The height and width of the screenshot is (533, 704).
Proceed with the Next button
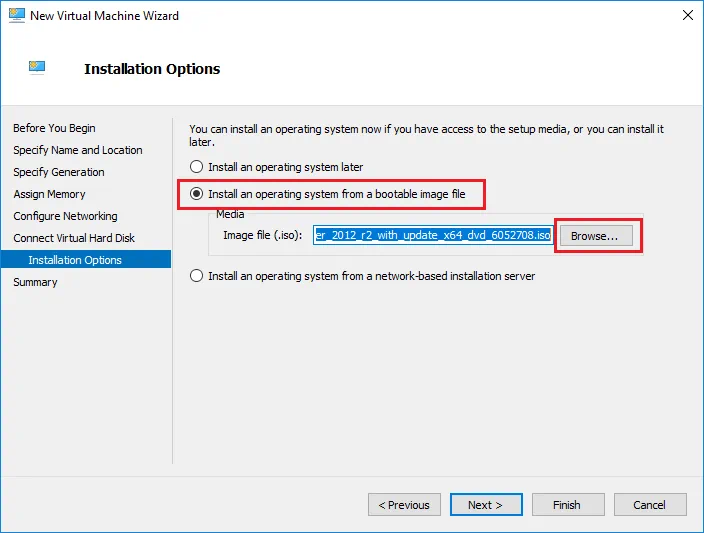pos(486,505)
